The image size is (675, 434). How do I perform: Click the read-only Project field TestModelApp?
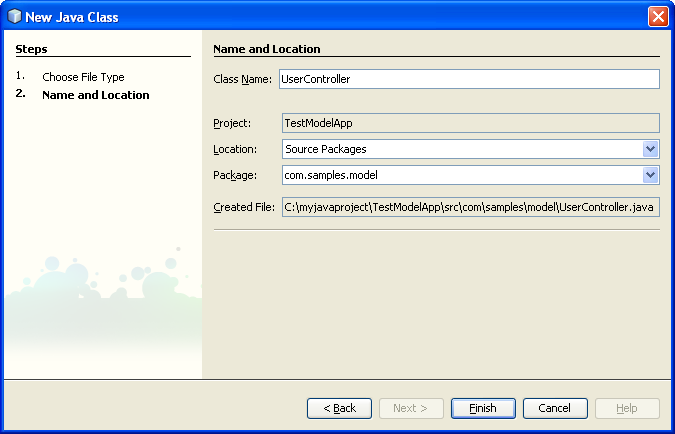469,123
